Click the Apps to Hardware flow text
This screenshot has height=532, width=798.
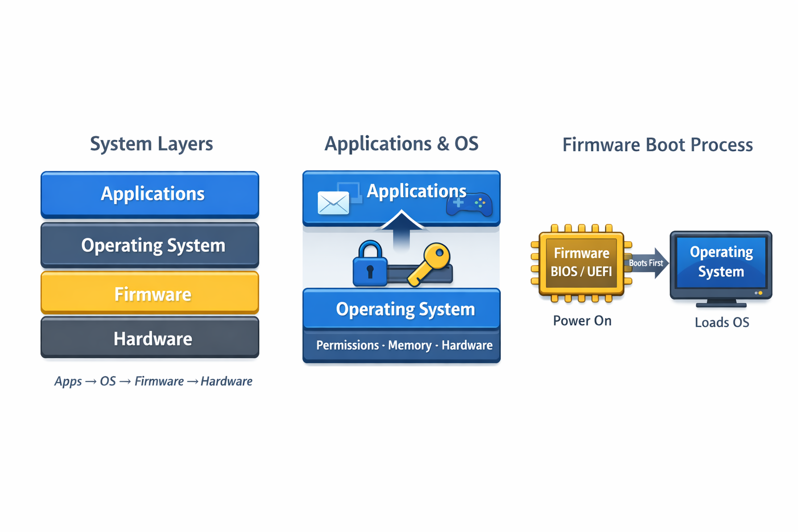tap(153, 381)
